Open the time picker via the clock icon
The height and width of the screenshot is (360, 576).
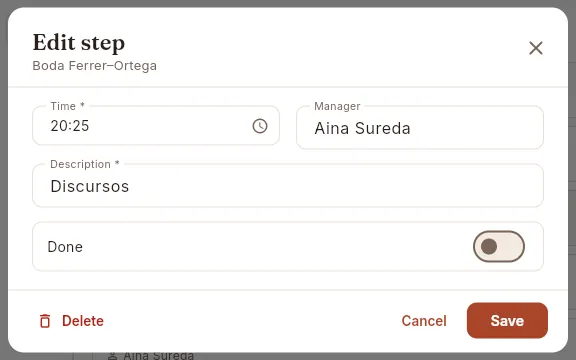pyautogui.click(x=260, y=126)
